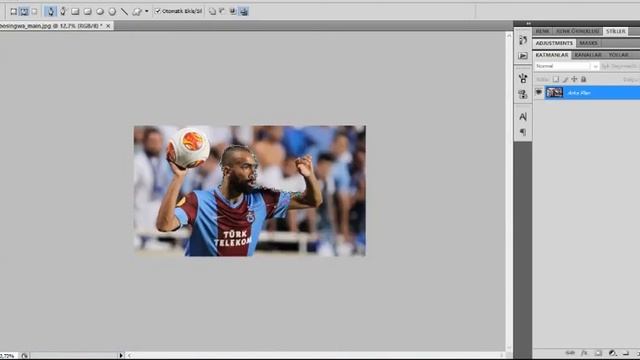Click the fx layer style button
This screenshot has width=640, height=360.
pyautogui.click(x=584, y=353)
